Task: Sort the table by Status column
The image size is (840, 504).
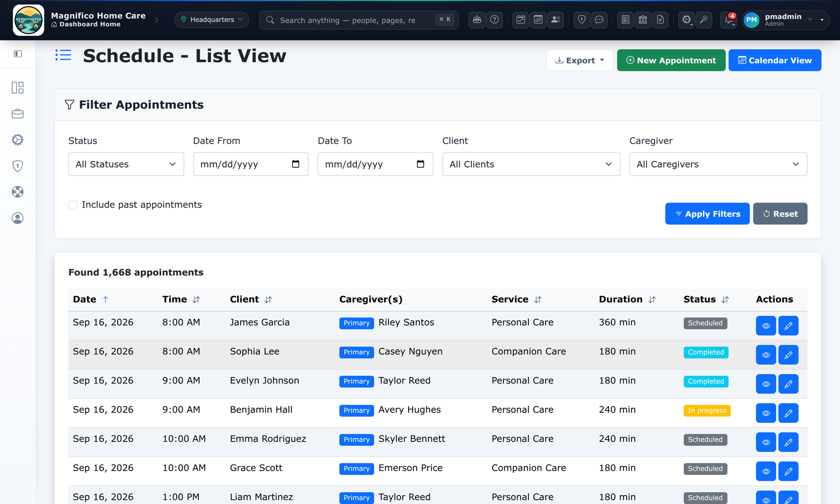Action: [x=725, y=299]
